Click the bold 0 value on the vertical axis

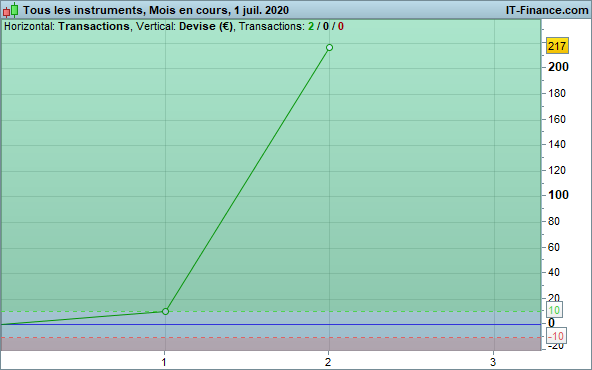pos(551,323)
